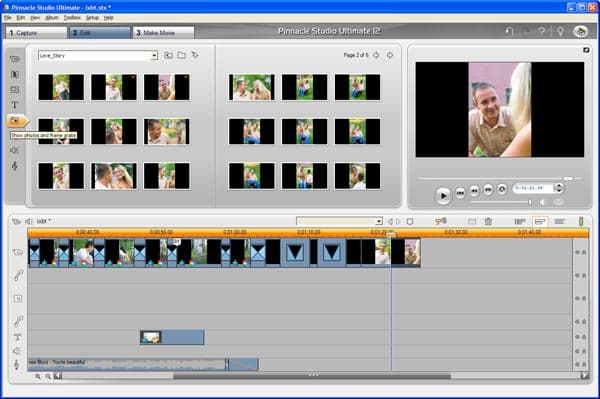This screenshot has width=600, height=399.
Task: Lock the background music track
Action: point(584,364)
